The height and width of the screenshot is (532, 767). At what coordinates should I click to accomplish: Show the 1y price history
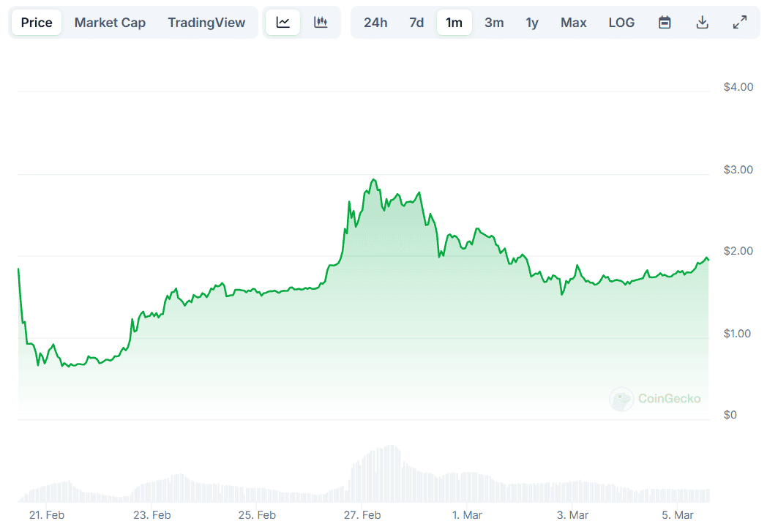coord(532,23)
